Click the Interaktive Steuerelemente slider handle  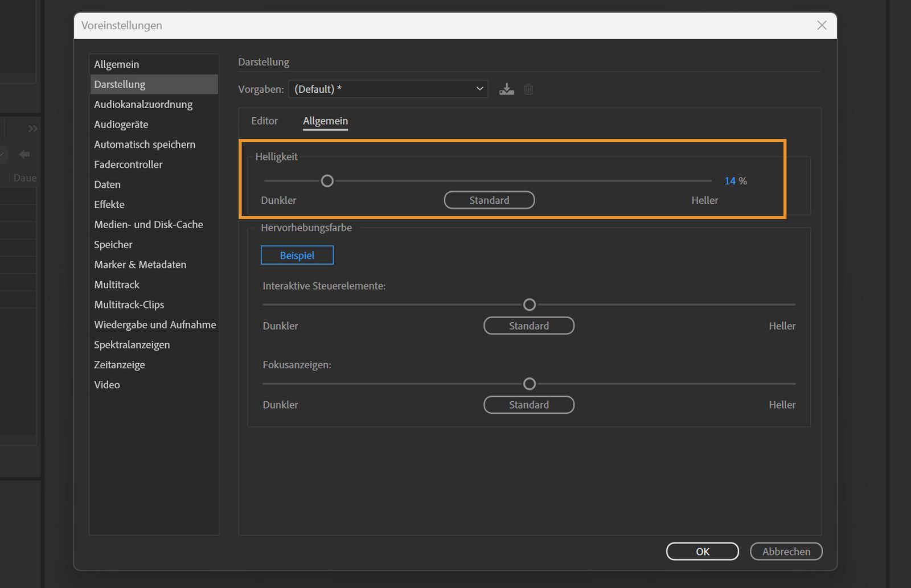click(530, 305)
